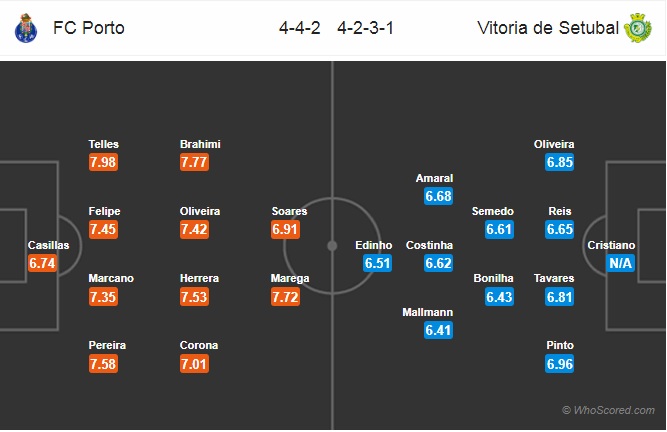The width and height of the screenshot is (667, 432).
Task: Select Pinto's 6.96 rating badge
Action: (x=560, y=364)
